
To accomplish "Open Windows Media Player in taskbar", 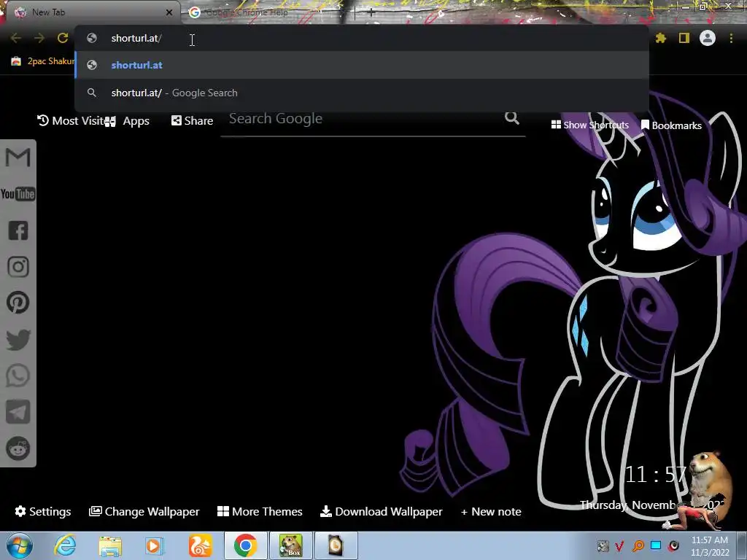I will [x=154, y=545].
